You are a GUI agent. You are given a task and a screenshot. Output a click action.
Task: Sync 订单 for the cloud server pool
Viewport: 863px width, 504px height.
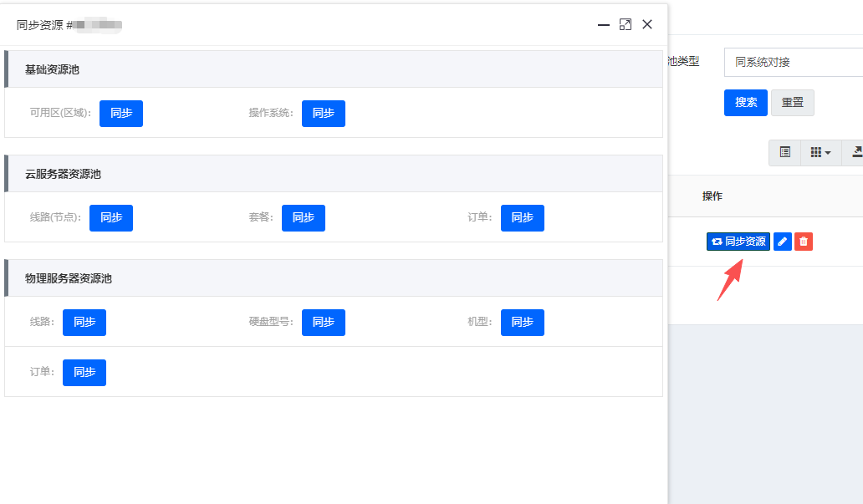coord(523,218)
